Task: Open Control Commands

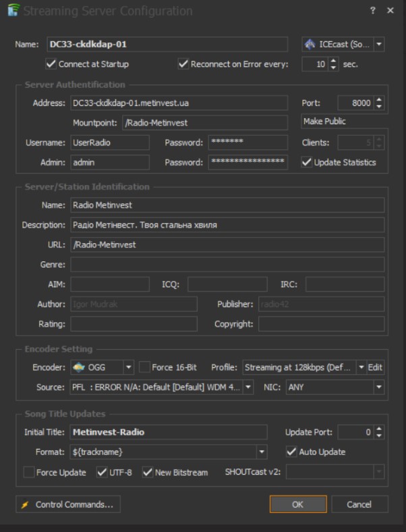Action: point(68,504)
